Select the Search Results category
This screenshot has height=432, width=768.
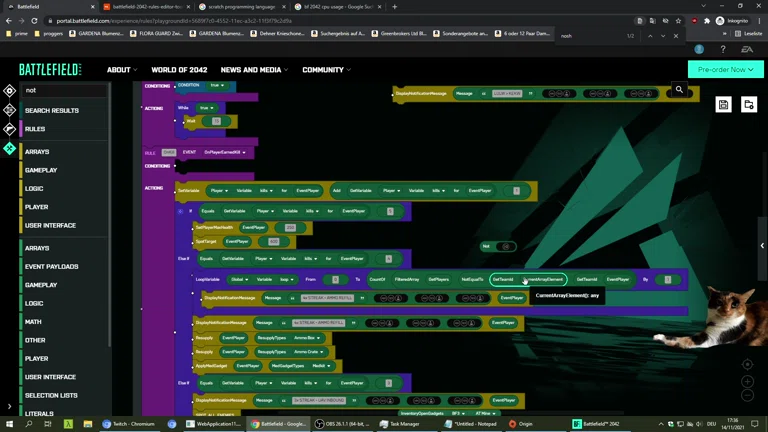[51, 111]
